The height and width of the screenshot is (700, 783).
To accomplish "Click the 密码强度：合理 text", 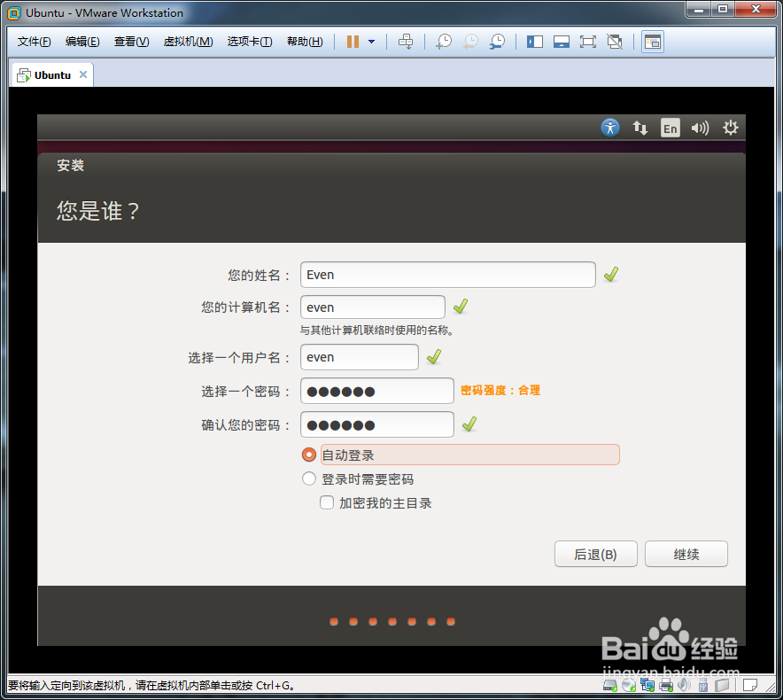I will click(x=500, y=390).
